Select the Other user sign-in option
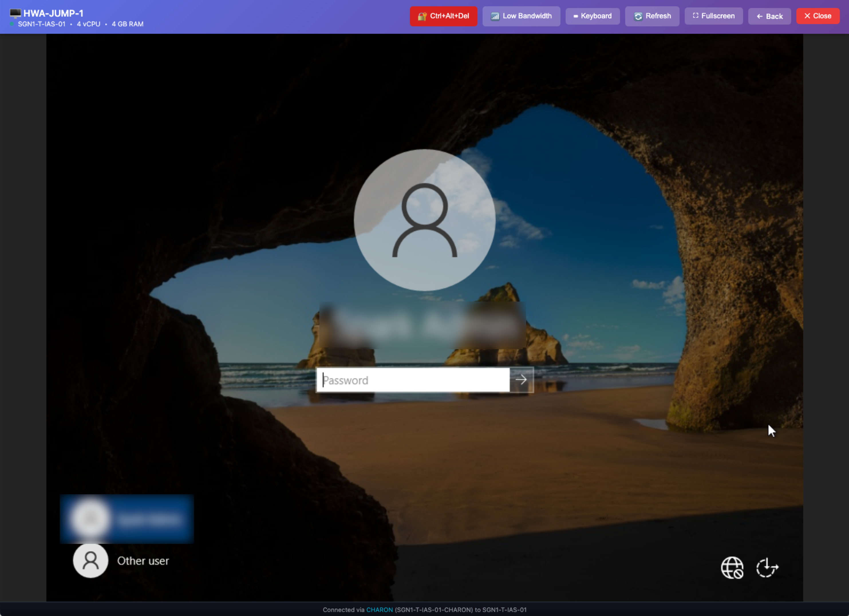The image size is (849, 616). click(x=143, y=561)
